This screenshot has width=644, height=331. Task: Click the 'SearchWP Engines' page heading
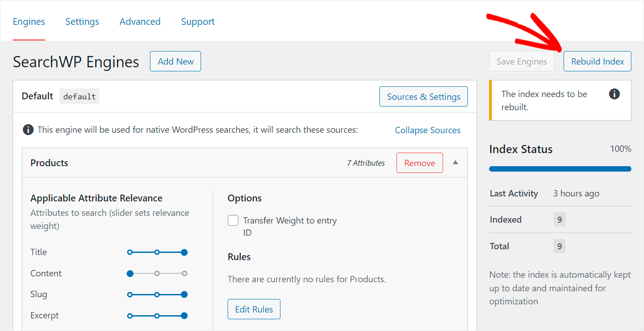coord(76,61)
